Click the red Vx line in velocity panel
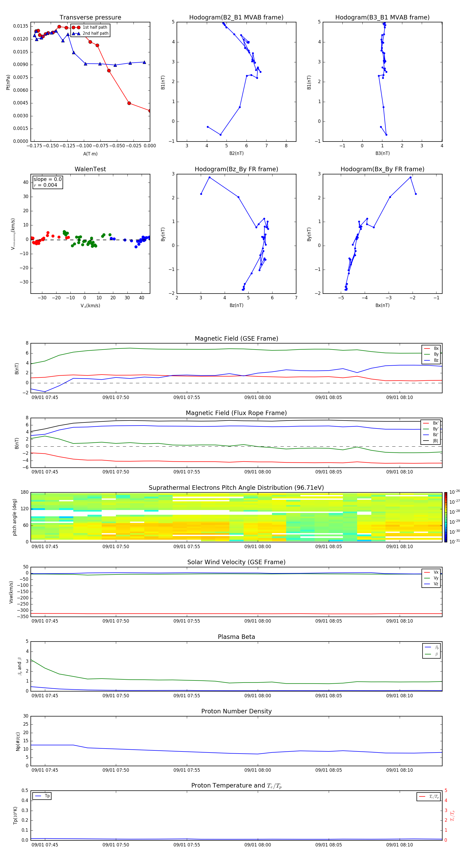 pyautogui.click(x=236, y=614)
